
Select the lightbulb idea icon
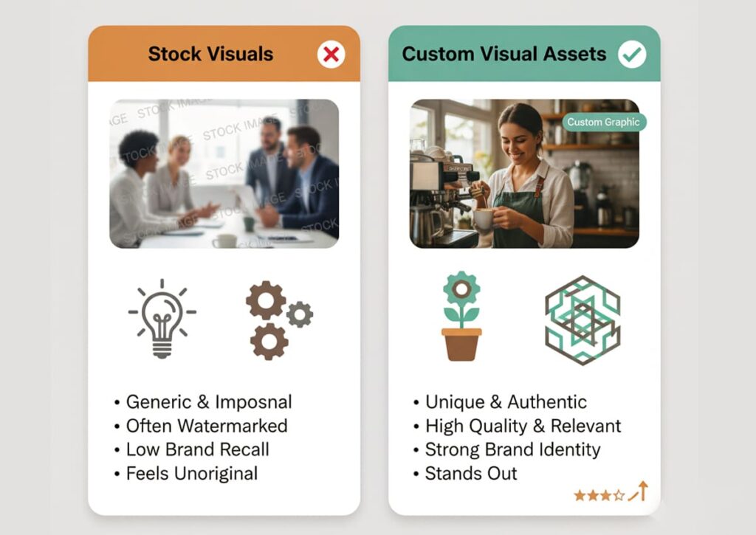[162, 318]
